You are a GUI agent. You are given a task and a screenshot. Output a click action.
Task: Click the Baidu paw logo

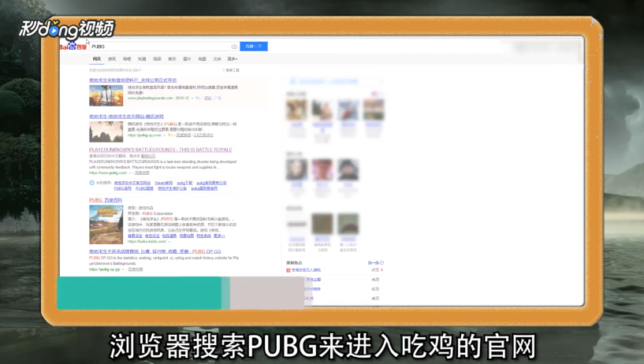pyautogui.click(x=73, y=46)
